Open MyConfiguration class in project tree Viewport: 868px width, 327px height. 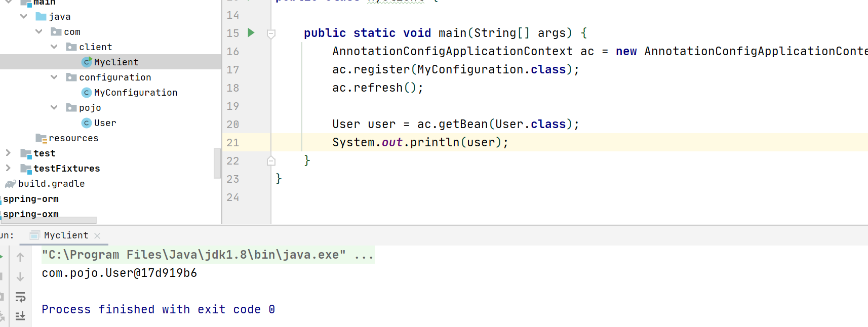pyautogui.click(x=135, y=93)
